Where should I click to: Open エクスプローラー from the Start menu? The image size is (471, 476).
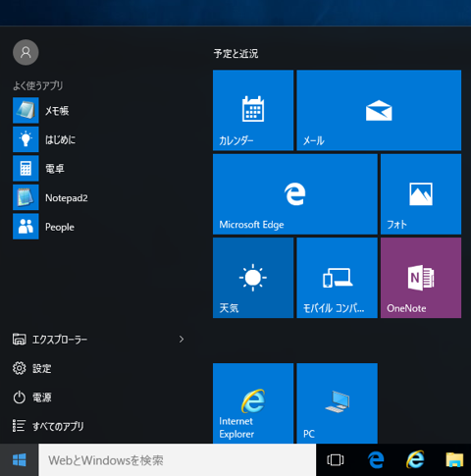pos(50,340)
